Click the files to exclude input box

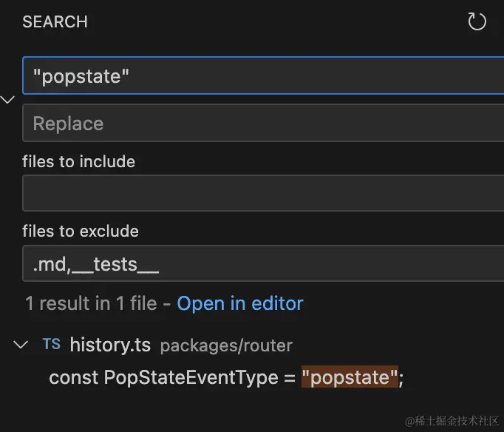[x=263, y=263]
